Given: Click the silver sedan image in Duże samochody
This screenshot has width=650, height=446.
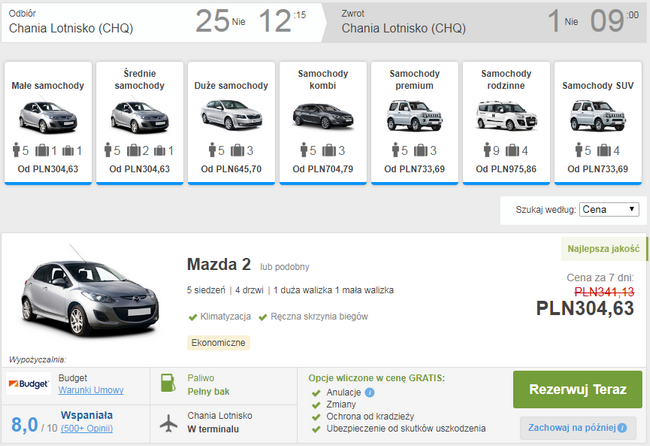Looking at the screenshot, I should coord(231,115).
